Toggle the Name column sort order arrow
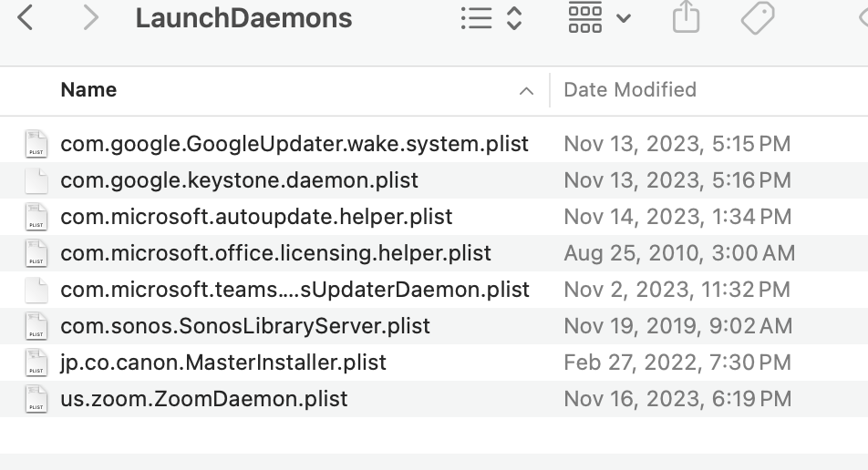This screenshot has height=470, width=868. point(526,90)
